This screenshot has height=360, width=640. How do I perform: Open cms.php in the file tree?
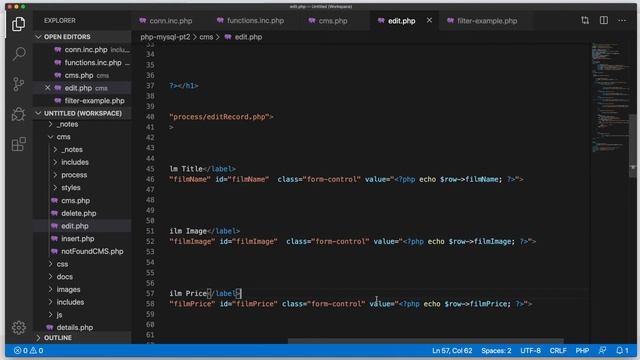point(75,200)
